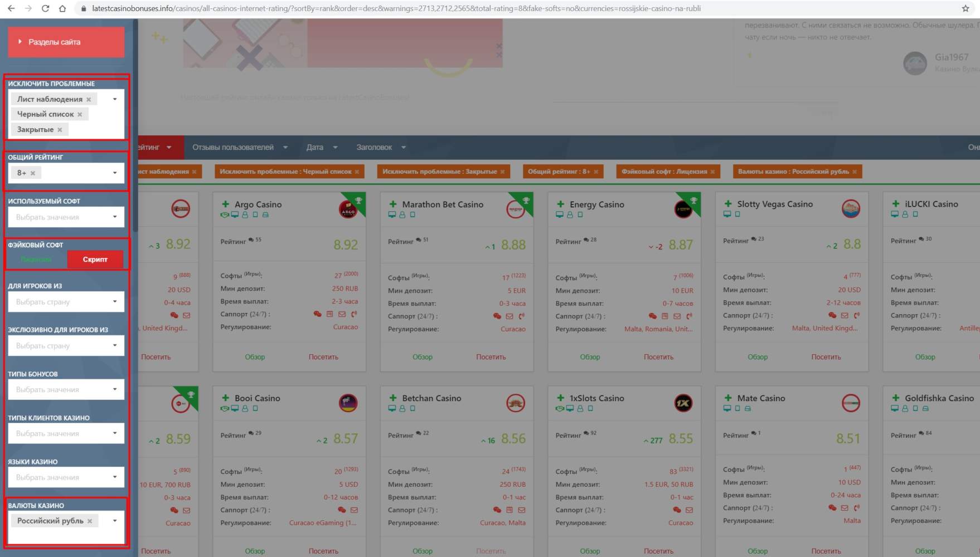
Task: Remove 'Лист наблюдения' tag from exclusions
Action: [89, 99]
